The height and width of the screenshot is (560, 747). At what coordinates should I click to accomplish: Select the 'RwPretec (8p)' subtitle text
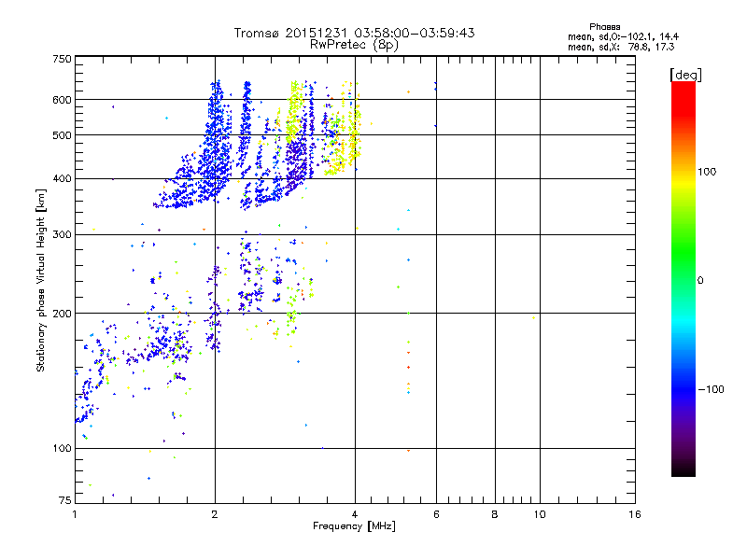click(x=354, y=45)
